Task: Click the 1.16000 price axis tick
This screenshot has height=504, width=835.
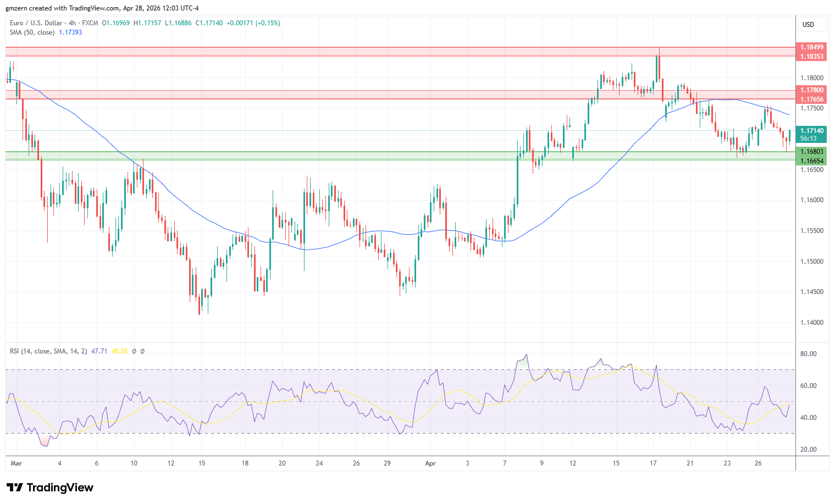Action: point(812,200)
